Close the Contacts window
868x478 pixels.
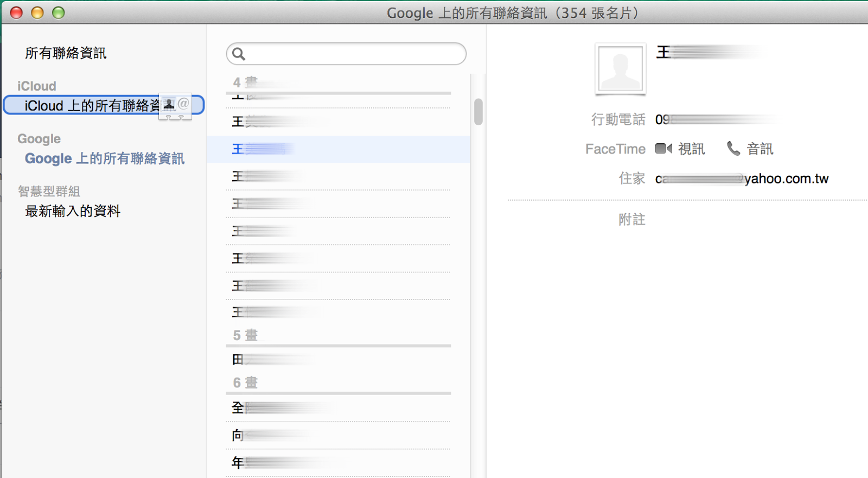[x=16, y=12]
